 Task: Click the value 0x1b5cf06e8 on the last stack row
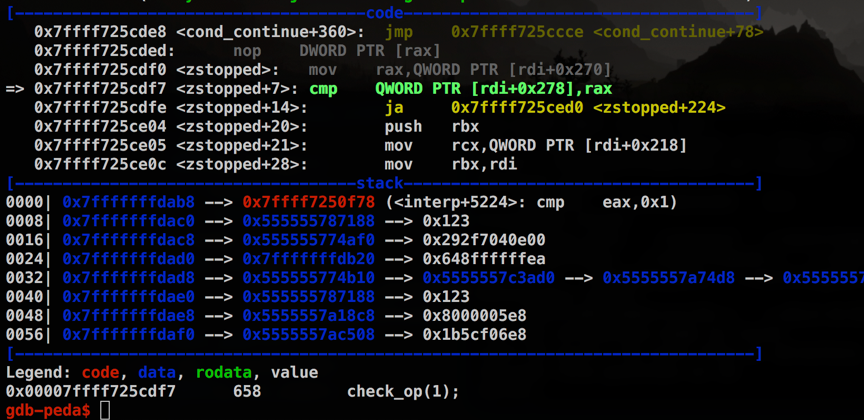474,334
